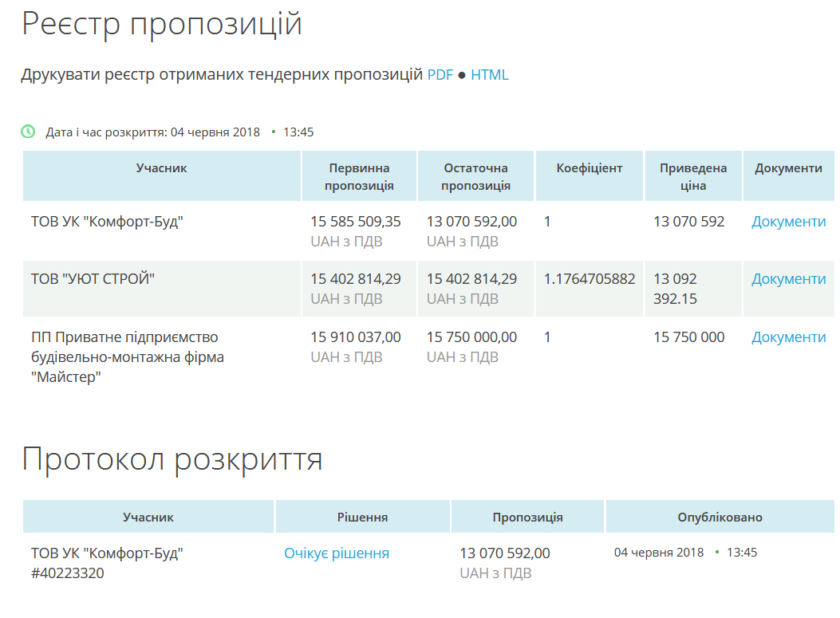Open Документи link for ТОВ "УЮТ СТРОЙ"
This screenshot has height=618, width=840.
[788, 279]
